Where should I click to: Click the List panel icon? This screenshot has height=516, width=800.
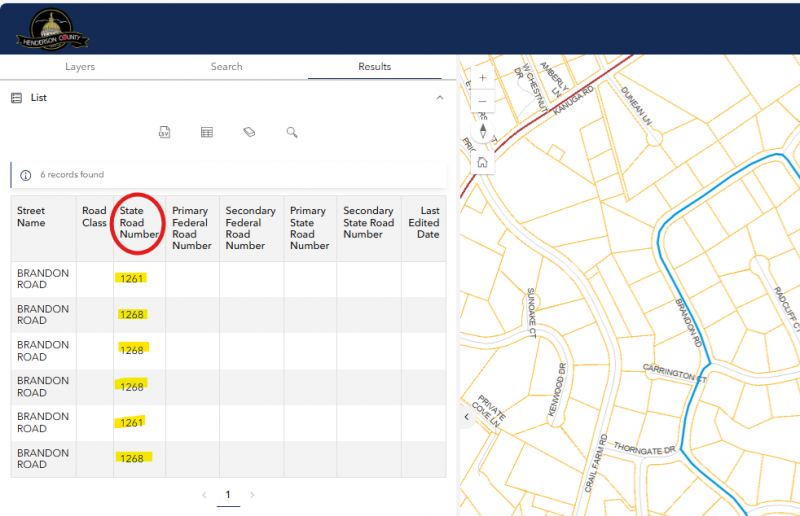16,97
